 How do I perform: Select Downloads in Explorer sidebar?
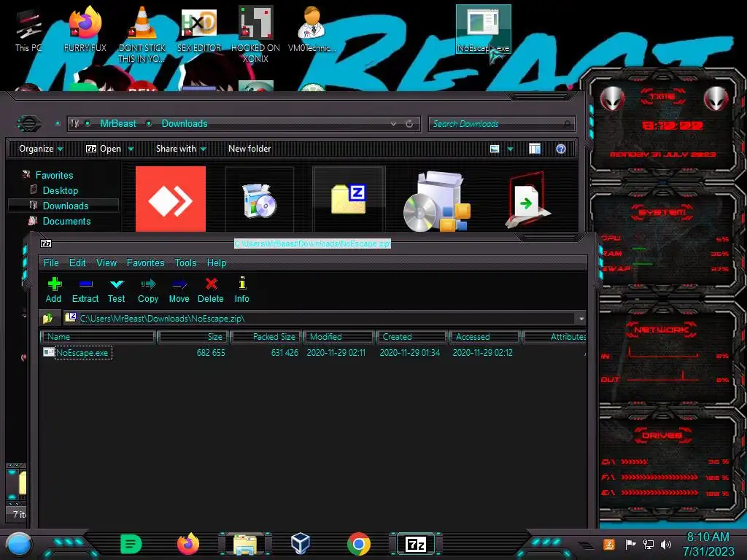click(x=66, y=206)
